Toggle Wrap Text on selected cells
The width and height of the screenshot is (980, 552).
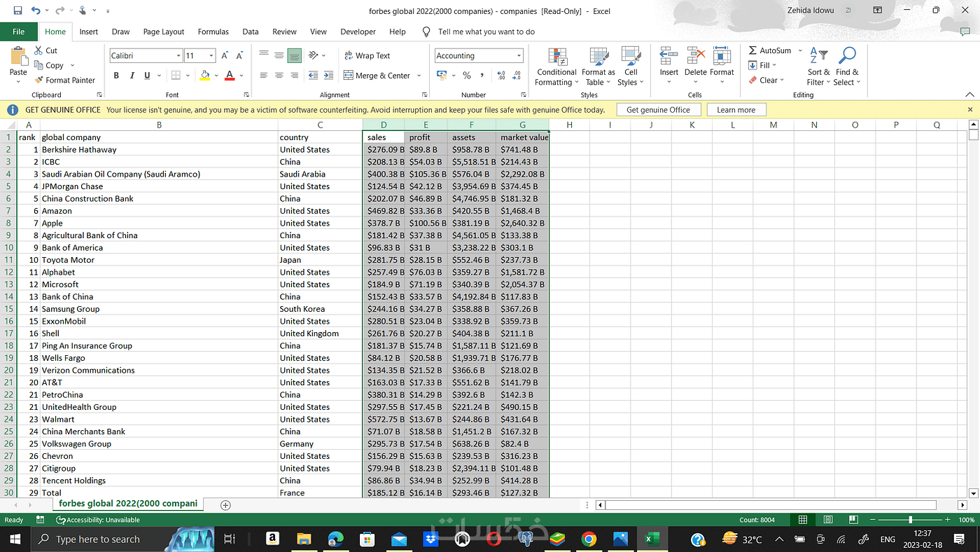[367, 55]
